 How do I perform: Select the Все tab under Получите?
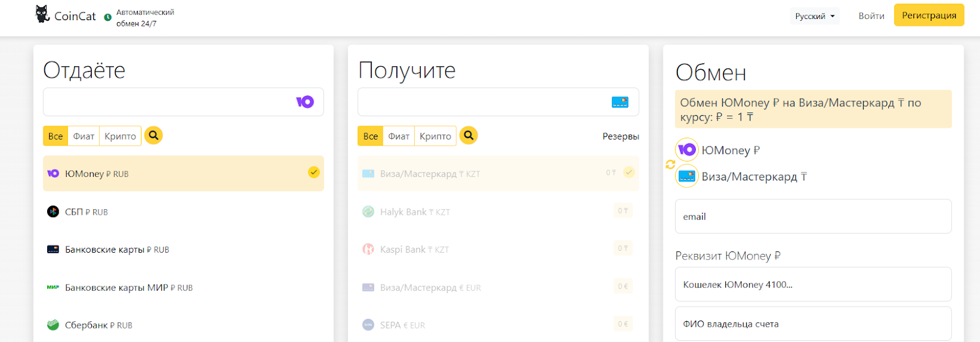(371, 136)
